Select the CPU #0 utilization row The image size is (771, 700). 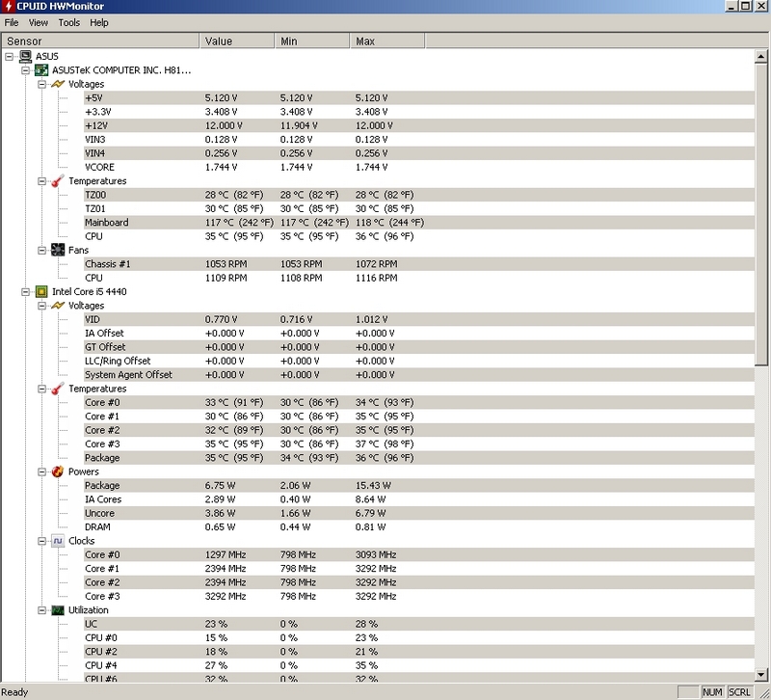(419, 637)
